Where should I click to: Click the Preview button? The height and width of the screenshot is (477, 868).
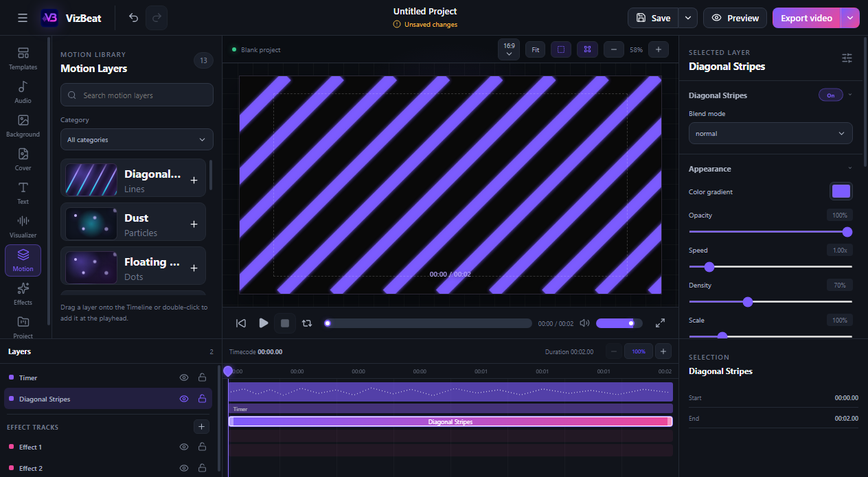[735, 18]
